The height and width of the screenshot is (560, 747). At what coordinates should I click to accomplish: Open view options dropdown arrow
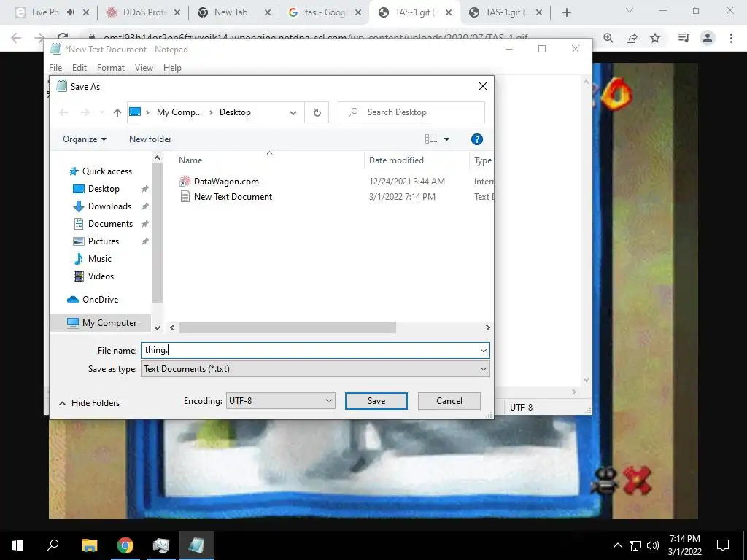pyautogui.click(x=447, y=139)
